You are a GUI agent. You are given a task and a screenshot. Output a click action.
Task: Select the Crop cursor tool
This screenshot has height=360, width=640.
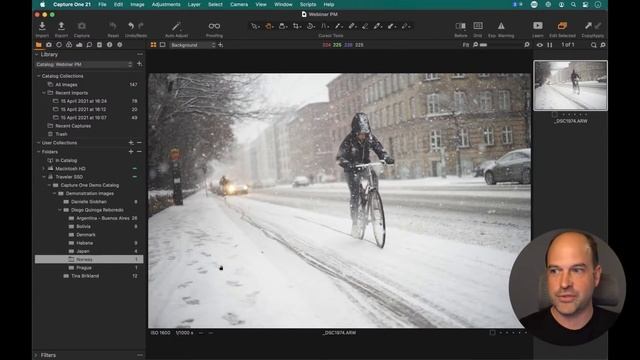click(x=296, y=26)
